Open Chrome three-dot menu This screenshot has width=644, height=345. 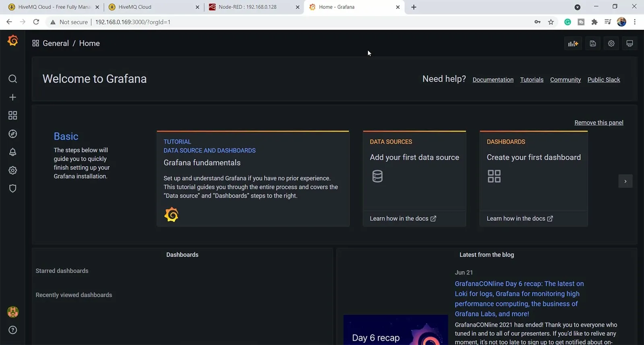tap(635, 22)
